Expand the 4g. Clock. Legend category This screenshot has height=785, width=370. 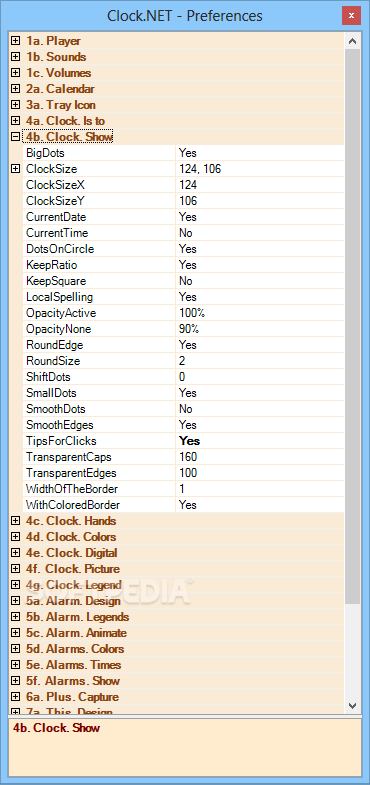[x=16, y=585]
